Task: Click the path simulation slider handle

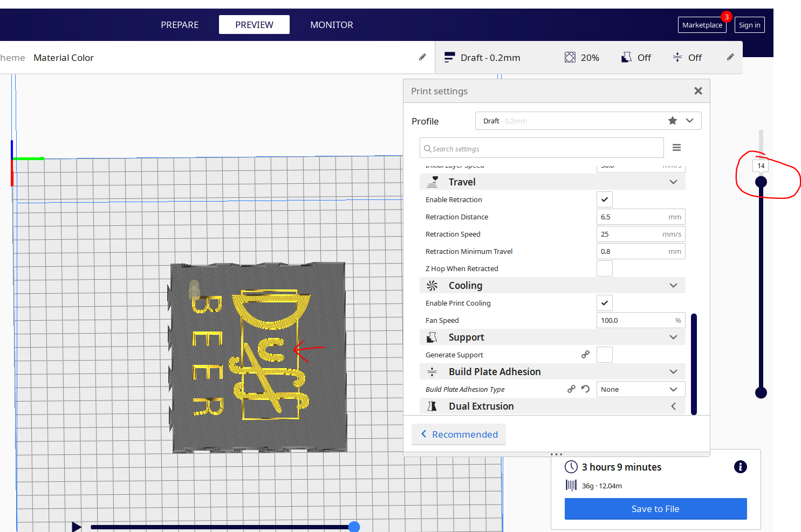Action: [x=354, y=527]
